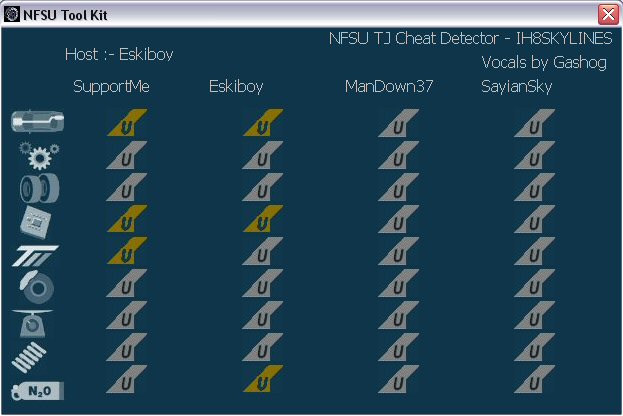Click ManDown37's turbo row indicator
This screenshot has width=623, height=416.
[399, 251]
